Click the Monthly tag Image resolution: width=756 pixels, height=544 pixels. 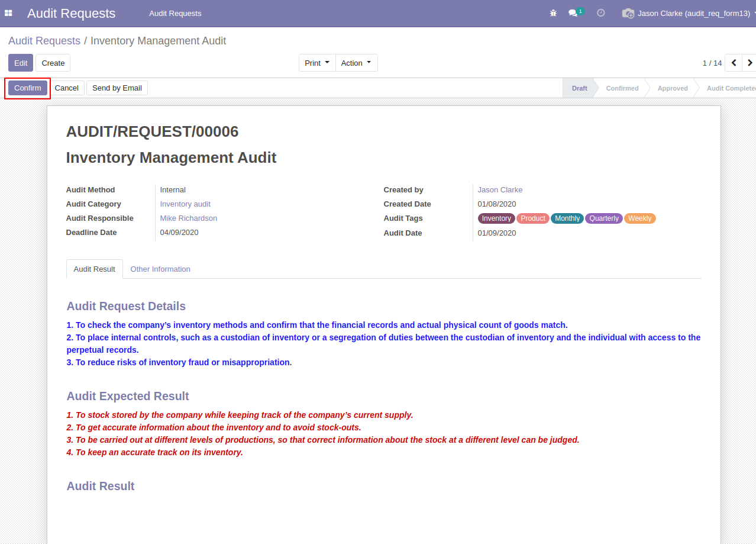(x=567, y=218)
